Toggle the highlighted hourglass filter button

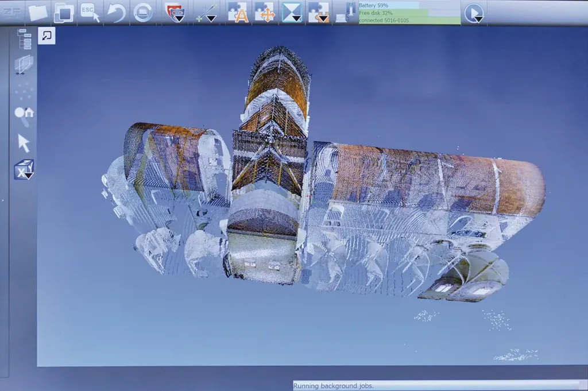(292, 13)
